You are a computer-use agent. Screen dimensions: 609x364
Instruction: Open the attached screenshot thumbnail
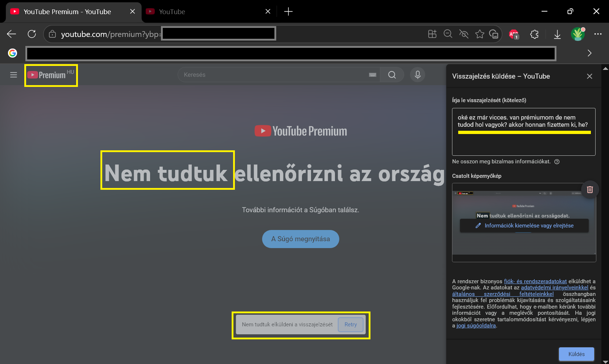click(524, 223)
